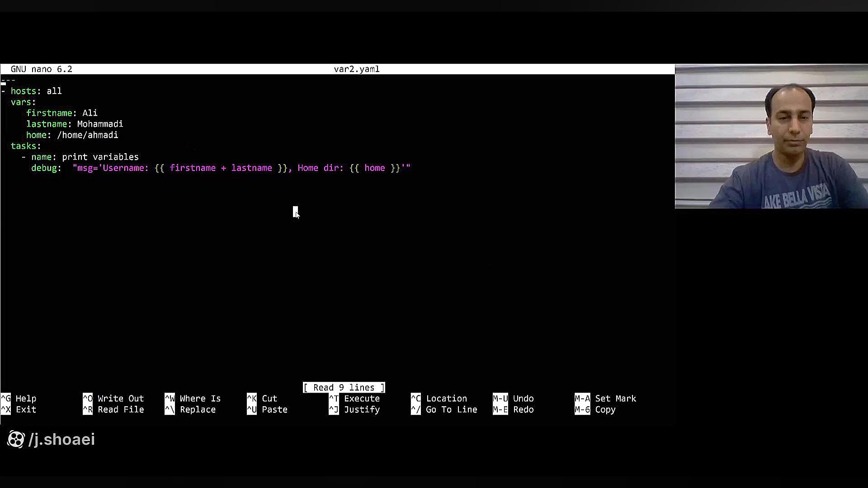Click the ^C Location shortcut
The image size is (868, 488).
pyautogui.click(x=439, y=399)
